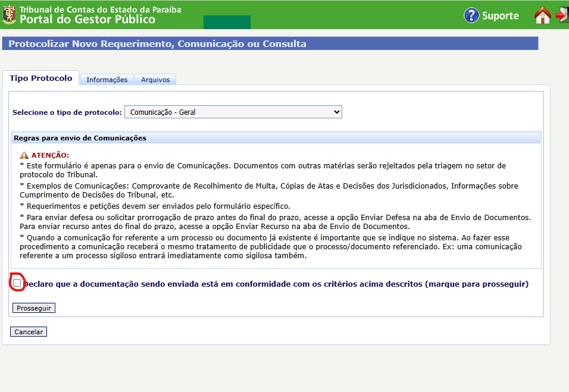
Task: Open help via the blue question mark icon
Action: [471, 15]
